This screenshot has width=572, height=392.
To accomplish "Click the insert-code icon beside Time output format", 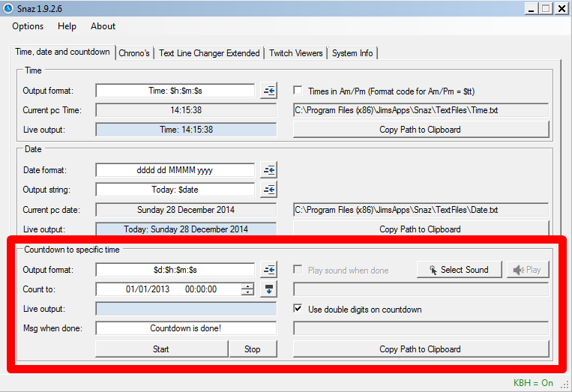I will click(269, 91).
